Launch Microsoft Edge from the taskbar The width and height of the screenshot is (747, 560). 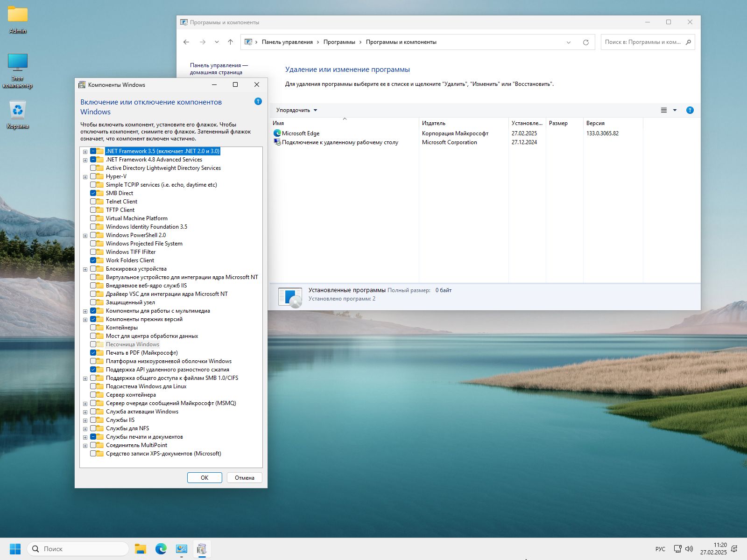tap(161, 549)
